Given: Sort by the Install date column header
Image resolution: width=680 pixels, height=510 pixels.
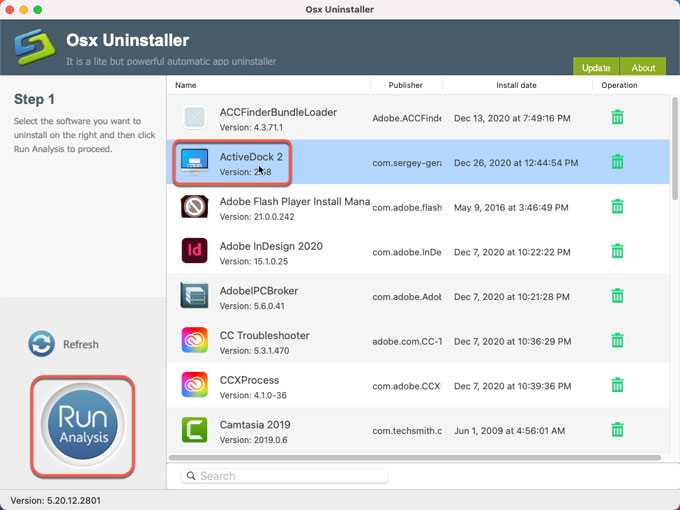Looking at the screenshot, I should tap(516, 85).
